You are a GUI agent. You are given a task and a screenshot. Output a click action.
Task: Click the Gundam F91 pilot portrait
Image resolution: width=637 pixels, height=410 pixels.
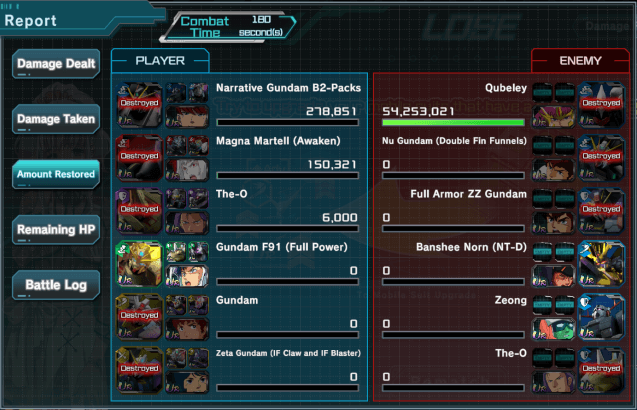(187, 276)
